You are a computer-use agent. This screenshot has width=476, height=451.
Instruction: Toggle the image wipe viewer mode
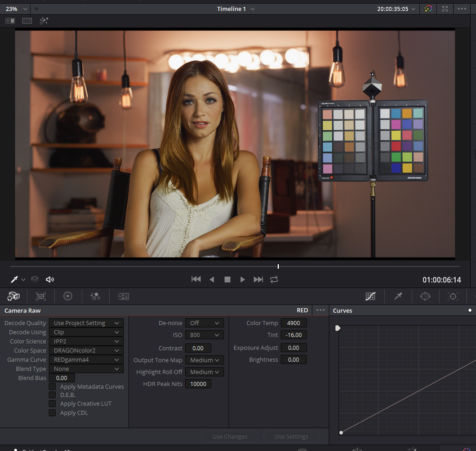coord(10,21)
